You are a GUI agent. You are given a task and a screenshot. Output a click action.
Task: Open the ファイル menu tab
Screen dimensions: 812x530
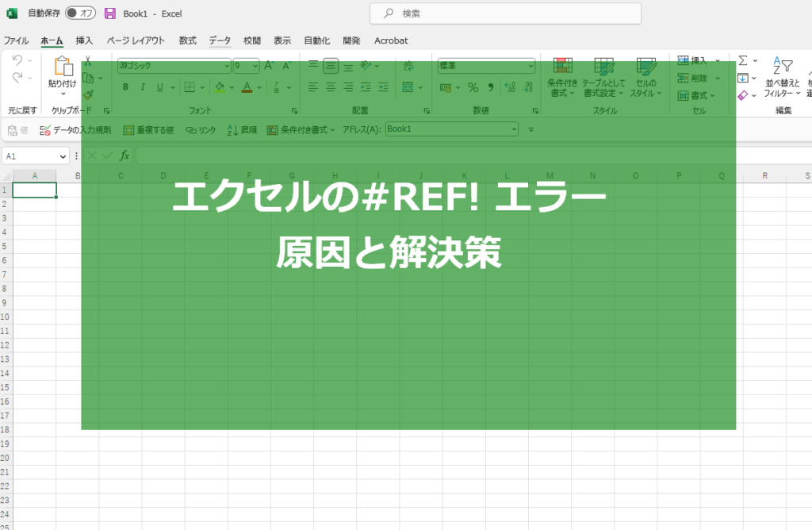(16, 40)
